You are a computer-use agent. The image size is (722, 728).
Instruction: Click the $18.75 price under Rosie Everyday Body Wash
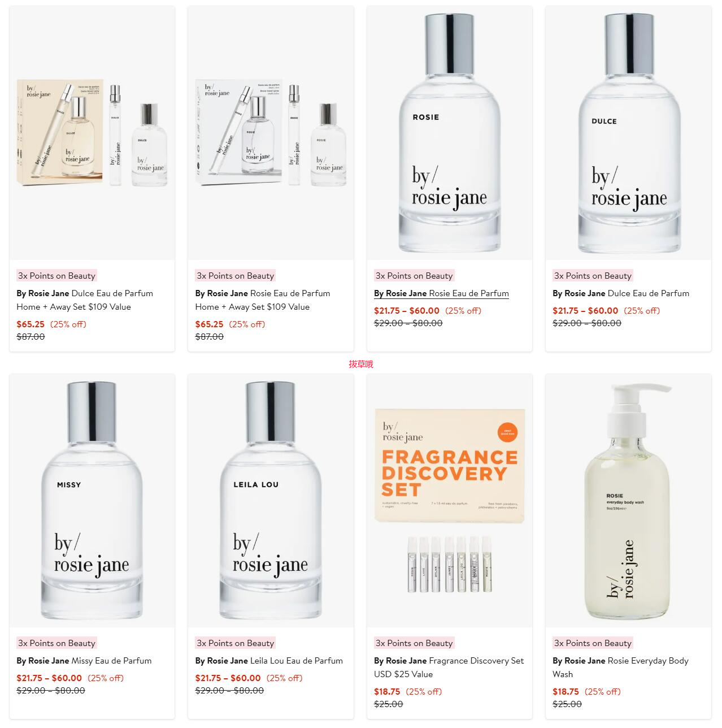[566, 692]
